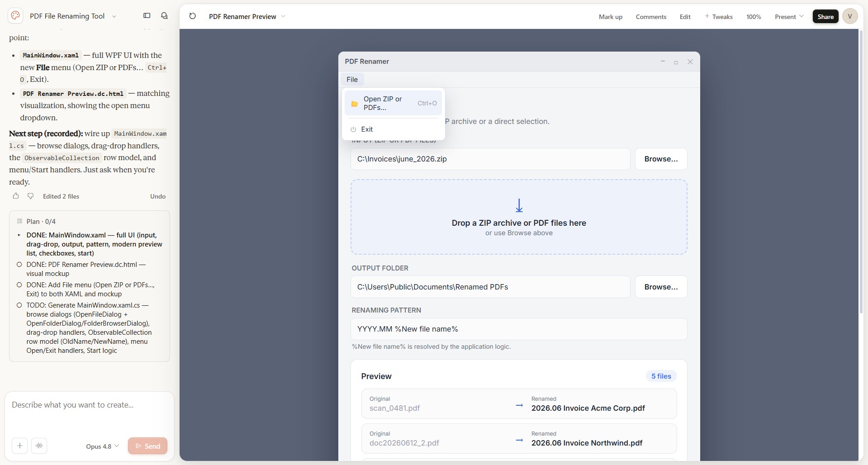The image size is (868, 465).
Task: Click the palette logo icon
Action: coord(15,16)
